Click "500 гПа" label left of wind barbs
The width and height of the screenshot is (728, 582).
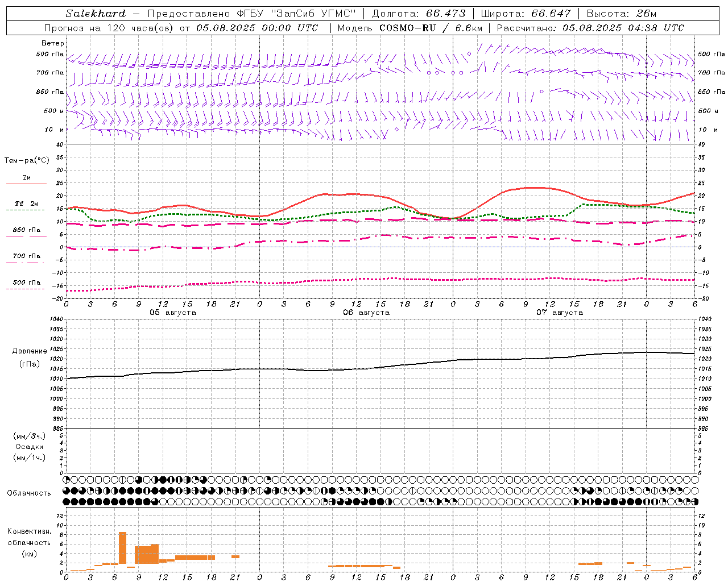50,54
